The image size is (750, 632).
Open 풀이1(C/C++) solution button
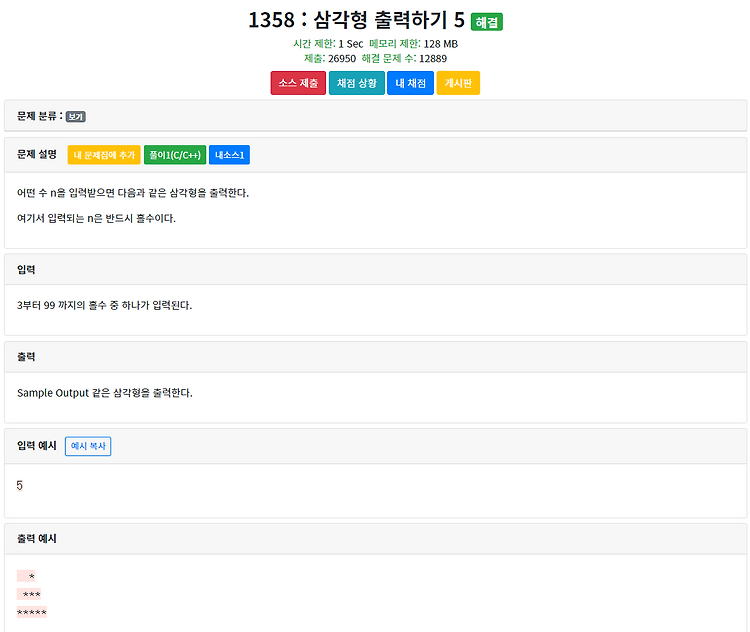[x=175, y=155]
